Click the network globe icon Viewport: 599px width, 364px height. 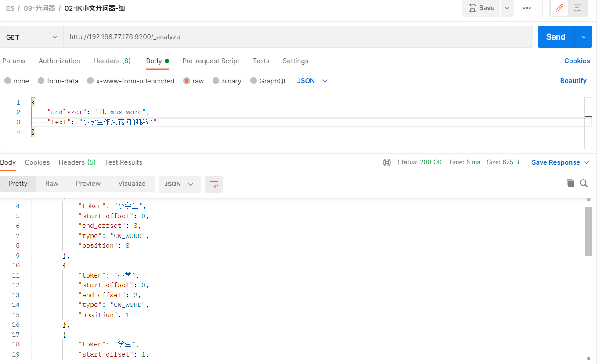point(387,162)
